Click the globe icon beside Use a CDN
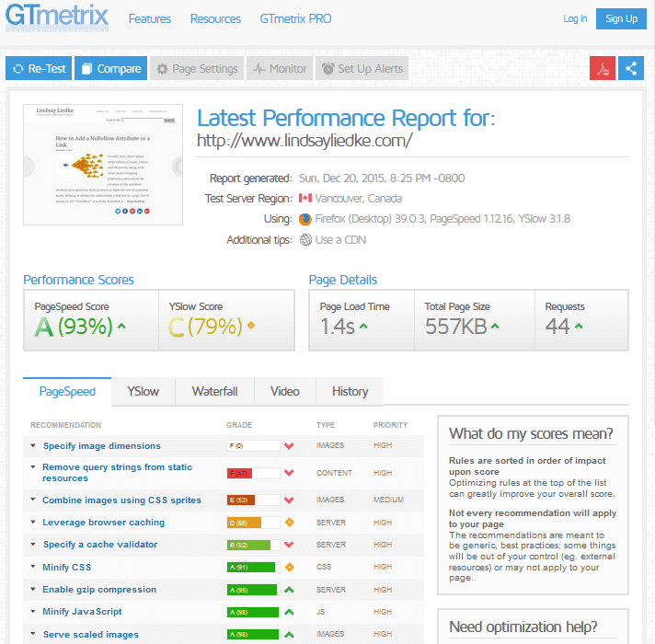Image resolution: width=655 pixels, height=644 pixels. pyautogui.click(x=305, y=240)
